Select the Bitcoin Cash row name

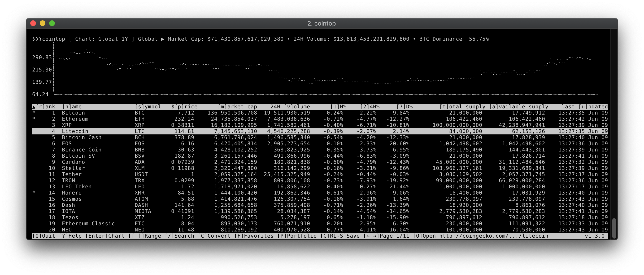pyautogui.click(x=82, y=138)
